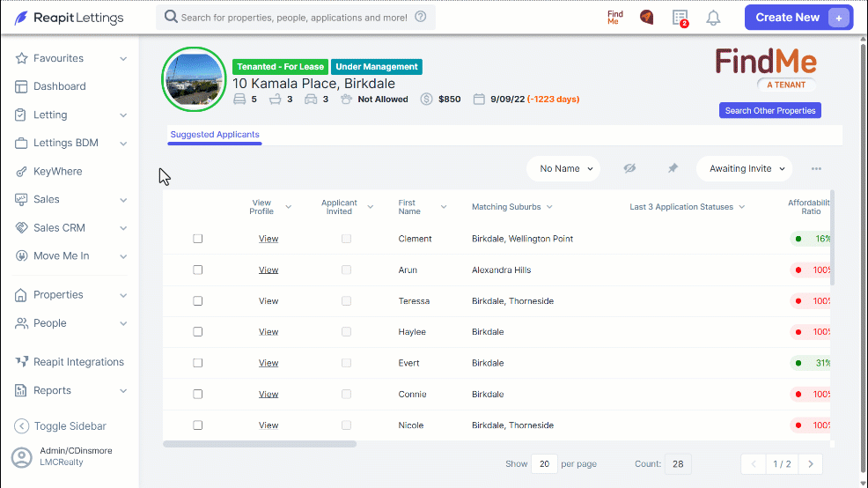Tick the checkbox for Clement's row
Image resolution: width=868 pixels, height=488 pixels.
[x=197, y=239]
